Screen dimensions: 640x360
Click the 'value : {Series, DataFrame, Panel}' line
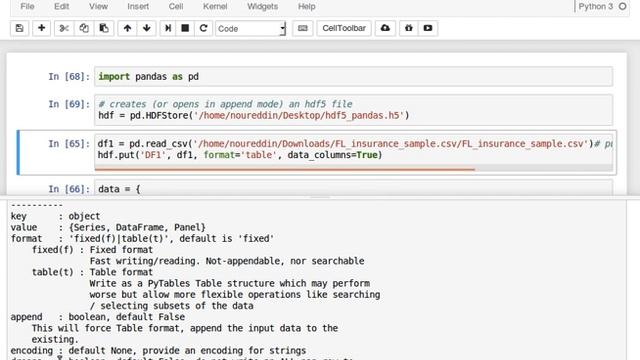point(108,227)
